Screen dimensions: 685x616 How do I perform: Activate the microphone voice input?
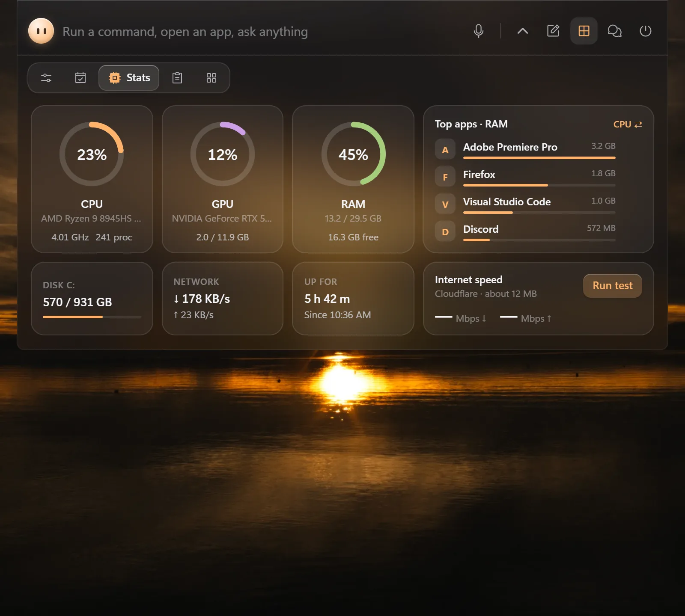479,31
